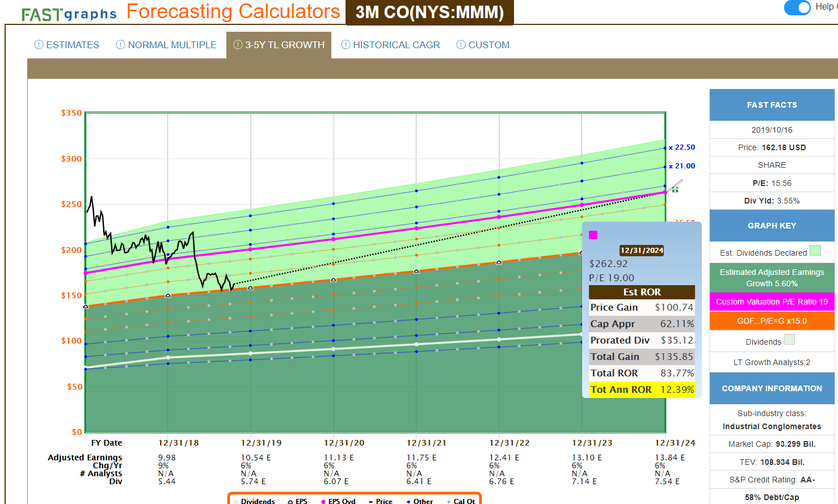Click the P/E 19.00 tooltip value
Screen dimensions: 838x504
612,278
